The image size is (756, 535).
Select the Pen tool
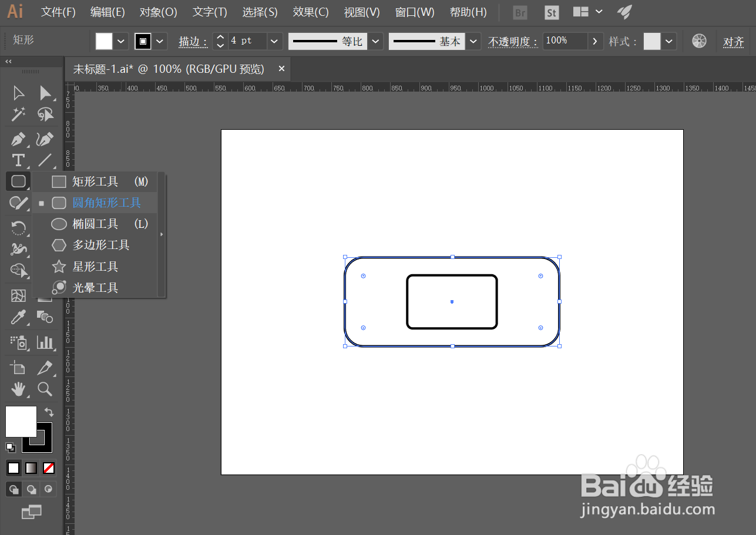click(19, 140)
